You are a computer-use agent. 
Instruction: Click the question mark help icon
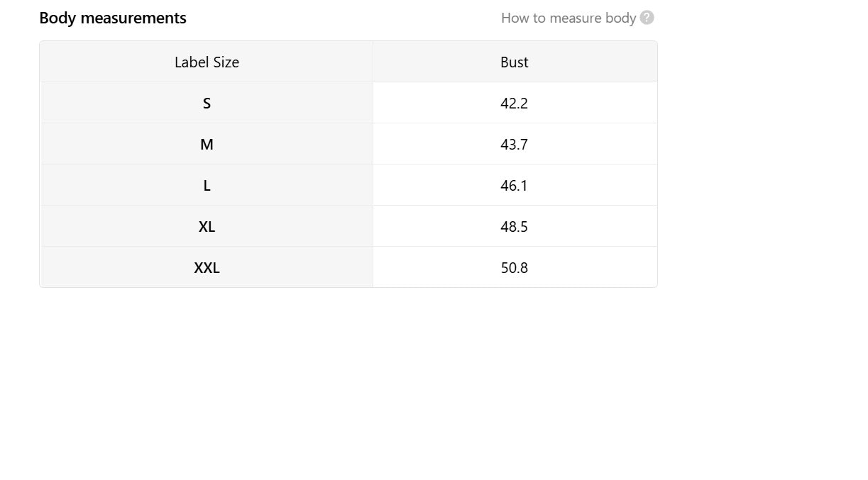[x=647, y=18]
